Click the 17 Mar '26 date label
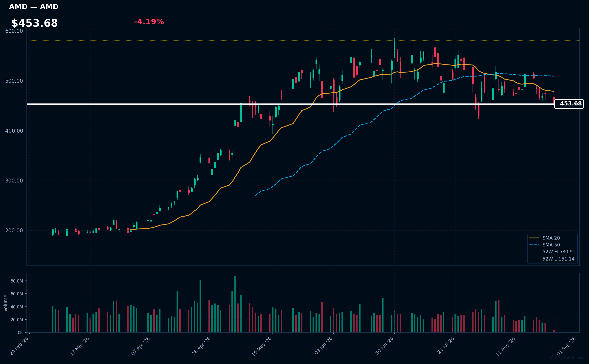 [x=80, y=346]
